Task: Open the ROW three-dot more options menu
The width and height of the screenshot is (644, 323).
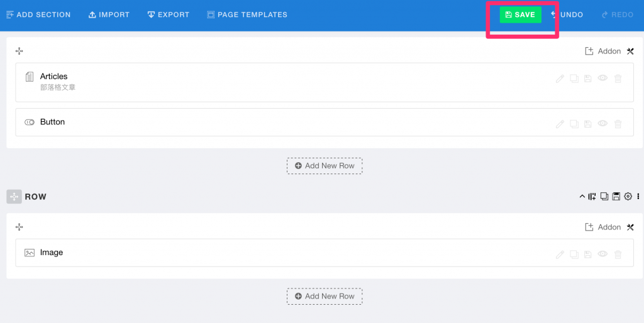Action: [638, 197]
